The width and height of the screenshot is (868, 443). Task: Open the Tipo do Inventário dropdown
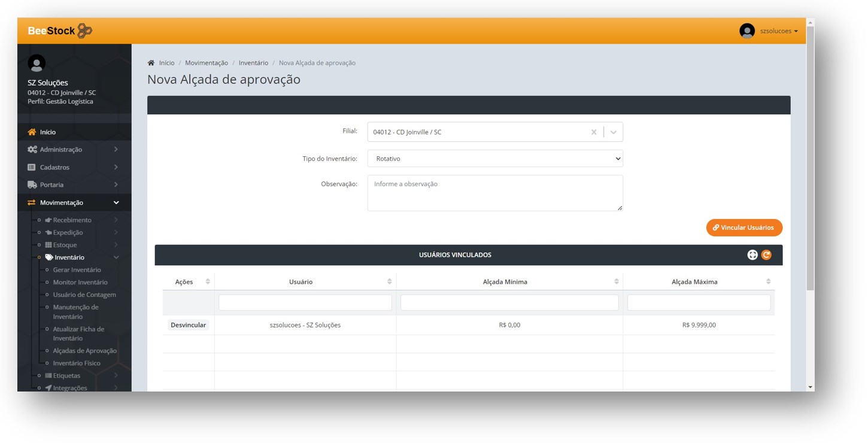click(x=495, y=159)
